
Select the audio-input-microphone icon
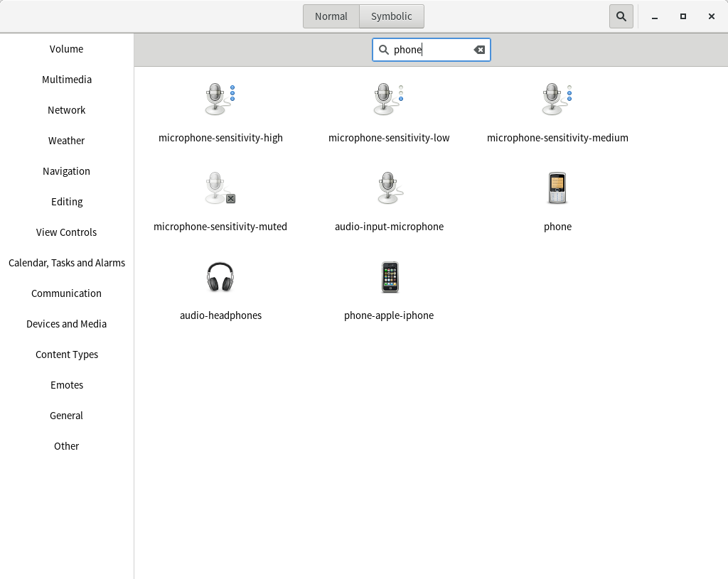(389, 188)
